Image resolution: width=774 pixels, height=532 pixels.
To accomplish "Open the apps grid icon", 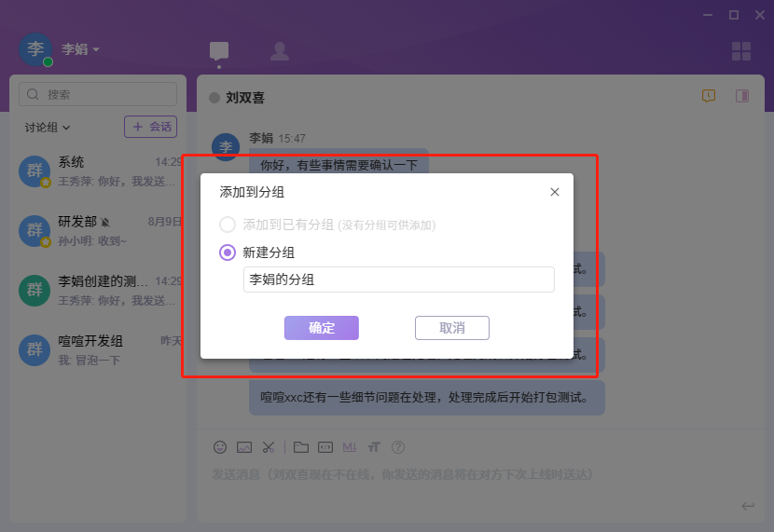I will pyautogui.click(x=741, y=51).
